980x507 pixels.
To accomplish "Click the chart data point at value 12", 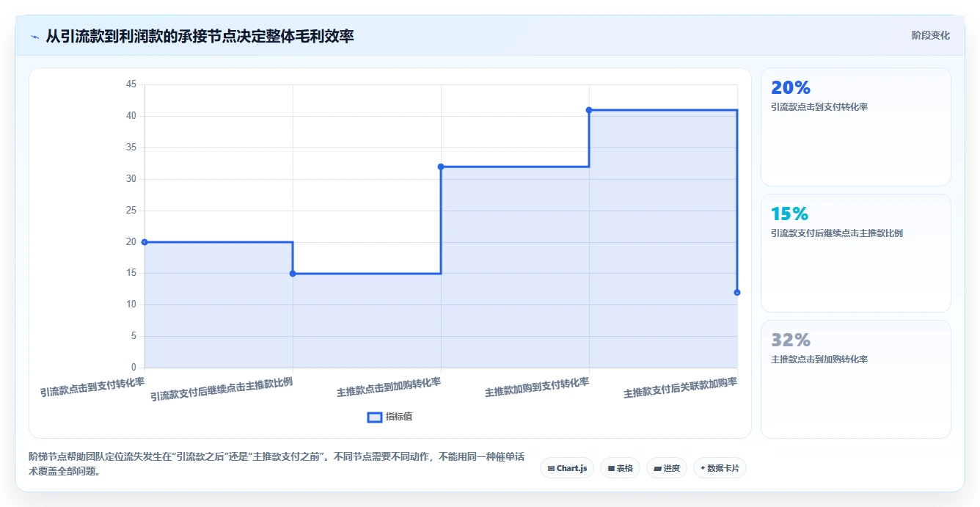I will click(737, 293).
